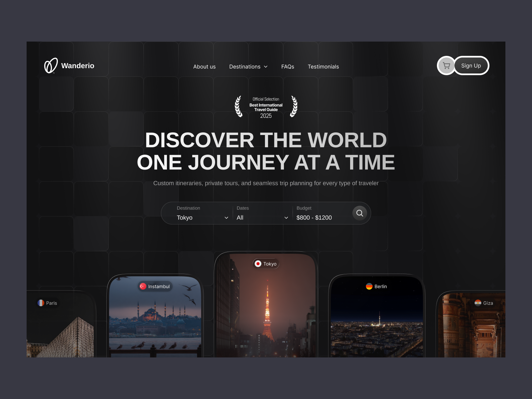Click the Turkey flag on the Instambul badge
Screen dimensions: 532x399
(x=143, y=286)
